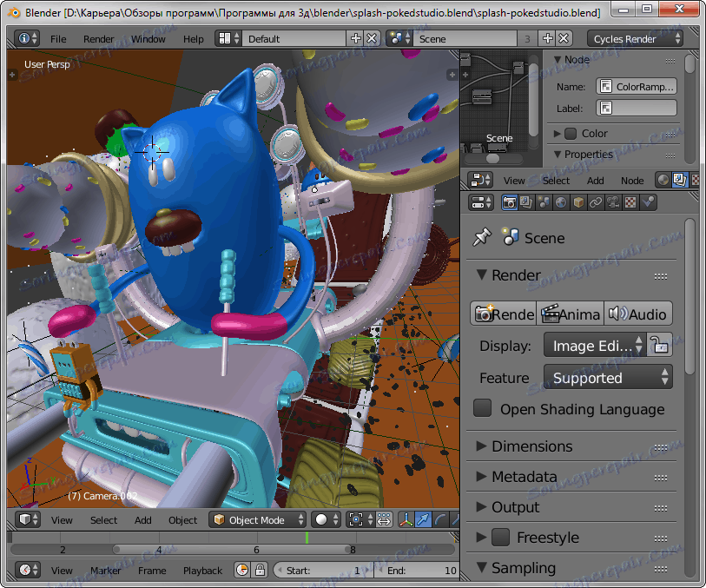Click the timeline lock icon
This screenshot has height=588, width=706.
(259, 571)
